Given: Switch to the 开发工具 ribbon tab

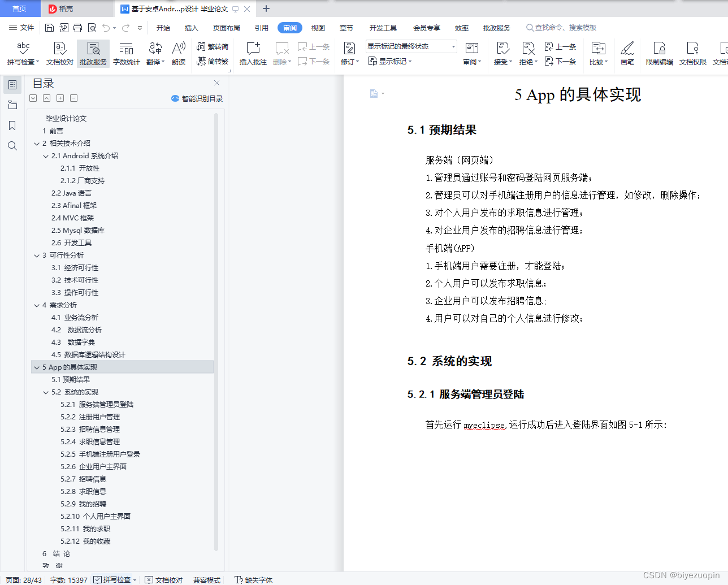Looking at the screenshot, I should [x=383, y=28].
